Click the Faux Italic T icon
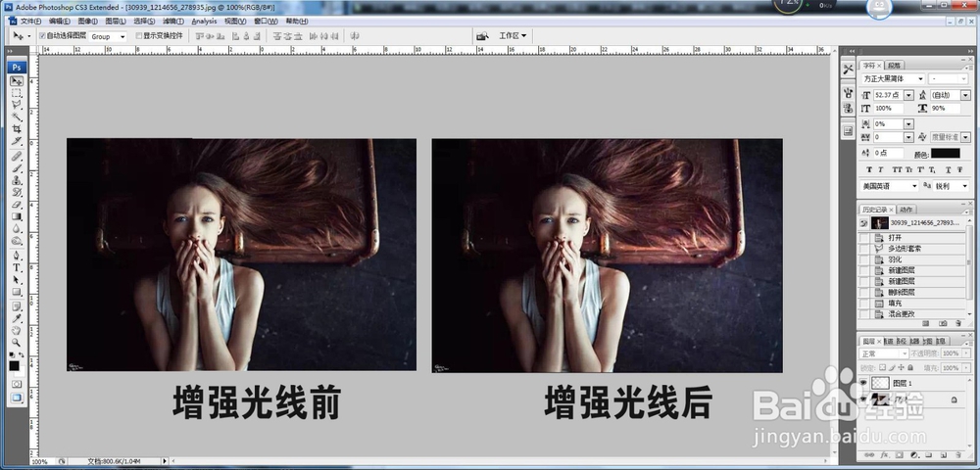Image resolution: width=980 pixels, height=470 pixels. [x=881, y=169]
